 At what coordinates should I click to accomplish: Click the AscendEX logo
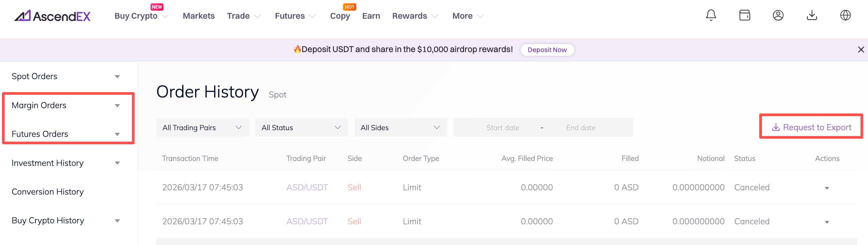pyautogui.click(x=52, y=16)
